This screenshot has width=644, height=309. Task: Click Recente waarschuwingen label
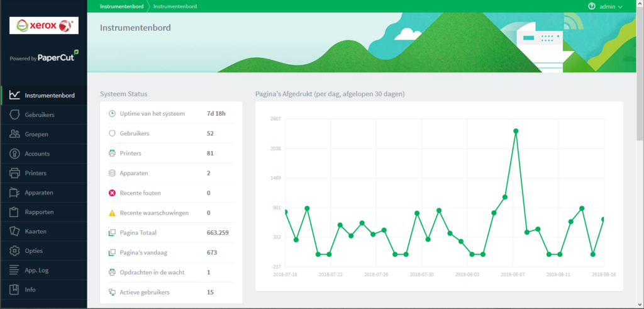pos(154,213)
